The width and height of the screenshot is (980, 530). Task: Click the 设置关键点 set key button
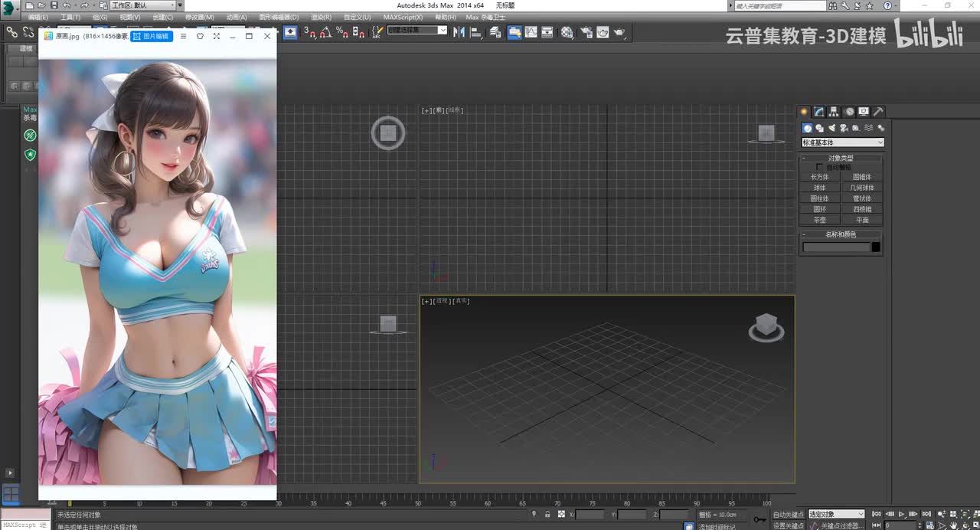tap(788, 525)
